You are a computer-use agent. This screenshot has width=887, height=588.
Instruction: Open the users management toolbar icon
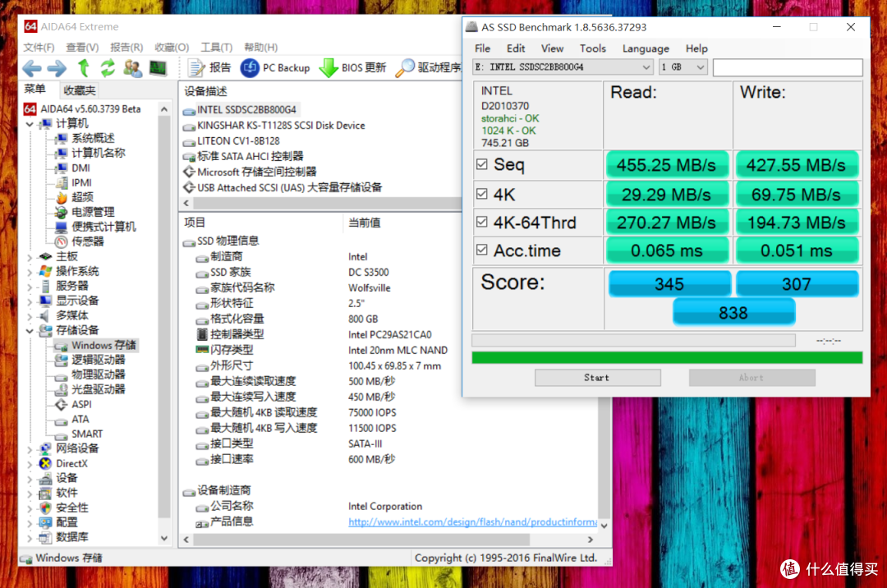tap(132, 68)
